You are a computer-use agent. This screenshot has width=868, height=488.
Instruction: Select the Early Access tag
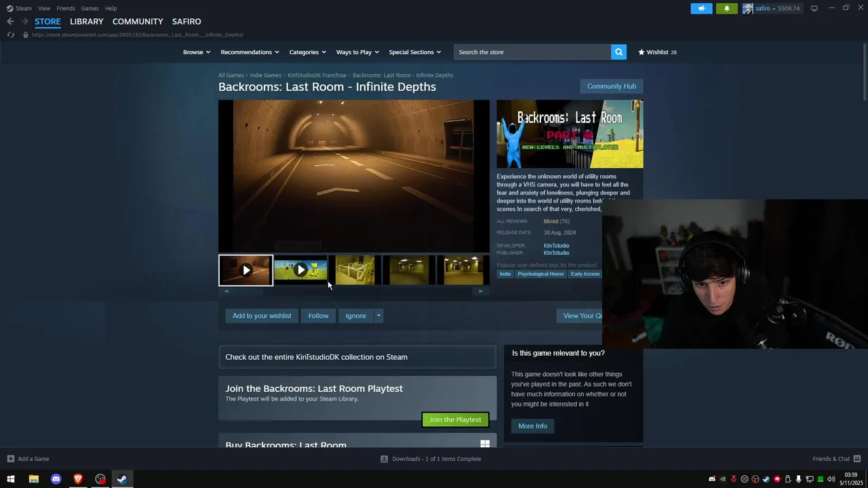coord(585,274)
